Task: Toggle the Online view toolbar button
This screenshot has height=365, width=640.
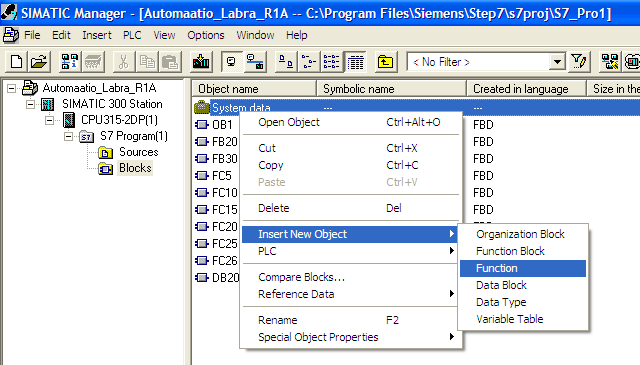Action: 231,62
